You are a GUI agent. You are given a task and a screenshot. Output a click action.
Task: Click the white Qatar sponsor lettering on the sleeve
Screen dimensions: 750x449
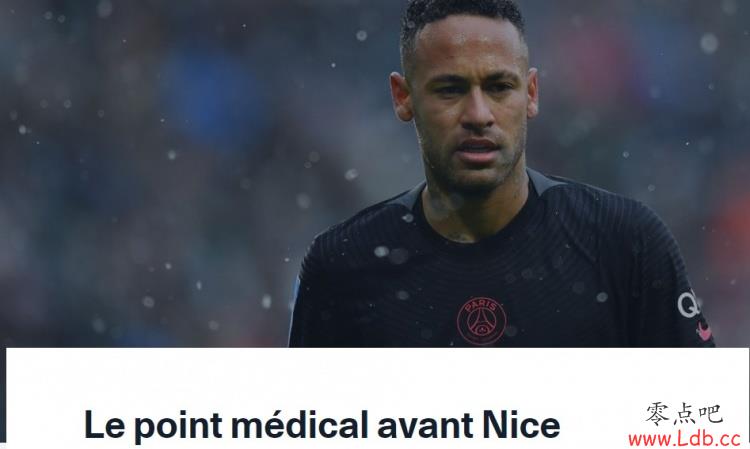pyautogui.click(x=689, y=304)
